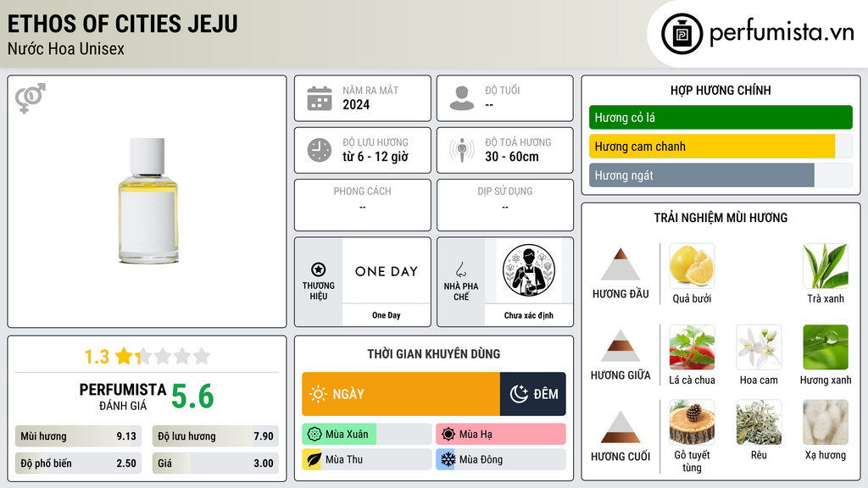
Task: Click the Hương đầu pyramid icon
Action: (x=620, y=264)
